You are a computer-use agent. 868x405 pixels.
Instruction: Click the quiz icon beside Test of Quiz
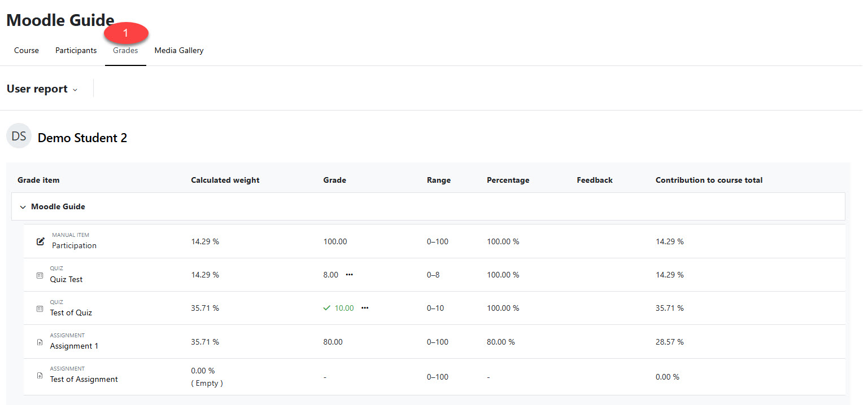pos(40,309)
